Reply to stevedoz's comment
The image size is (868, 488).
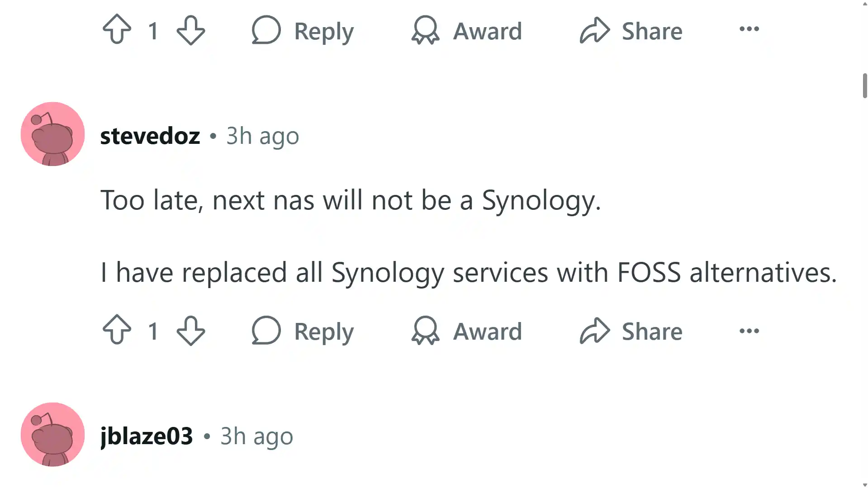303,331
